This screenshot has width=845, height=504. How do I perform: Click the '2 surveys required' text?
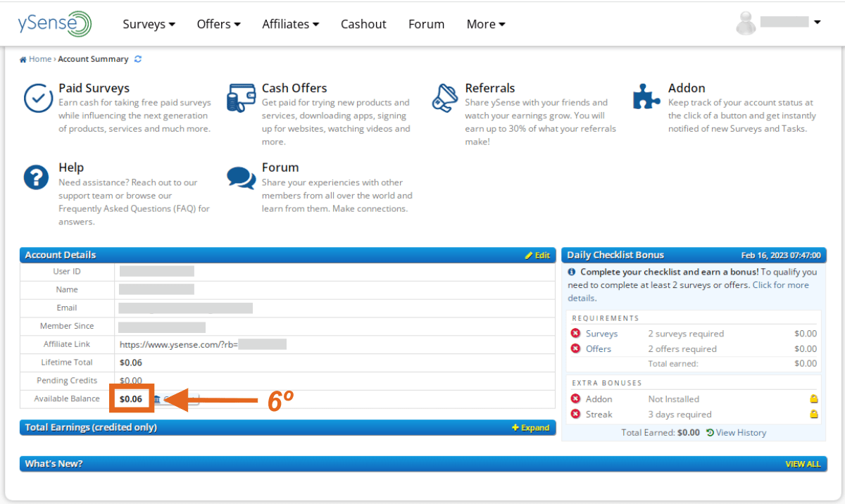point(686,334)
